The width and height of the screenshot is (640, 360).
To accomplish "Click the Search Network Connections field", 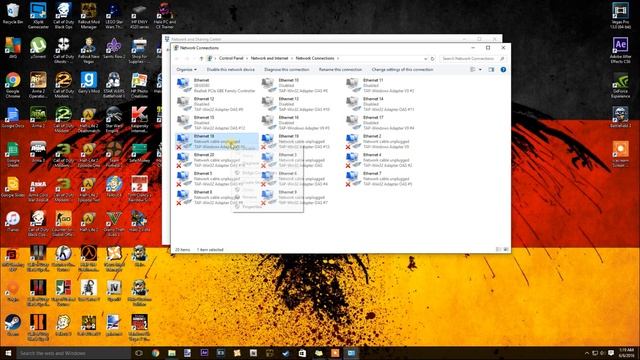I will pos(473,59).
